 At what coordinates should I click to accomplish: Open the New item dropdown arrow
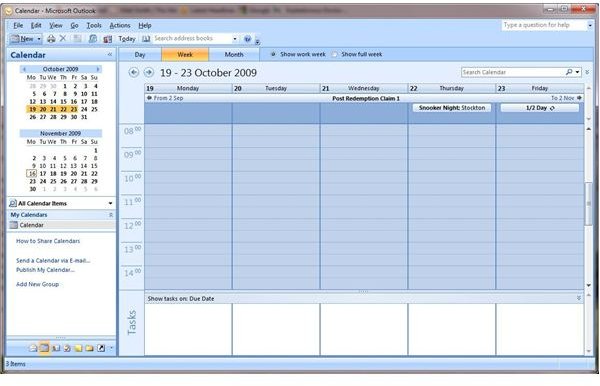(39, 39)
